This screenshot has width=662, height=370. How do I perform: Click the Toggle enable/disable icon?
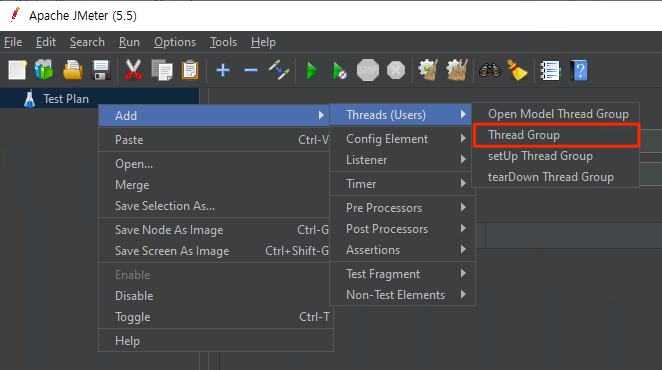click(279, 70)
